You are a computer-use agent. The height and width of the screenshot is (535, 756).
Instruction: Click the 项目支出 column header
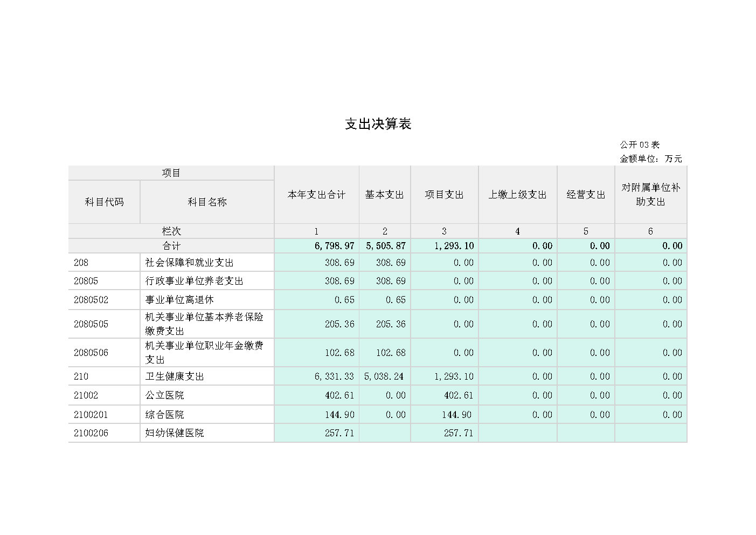(x=444, y=195)
